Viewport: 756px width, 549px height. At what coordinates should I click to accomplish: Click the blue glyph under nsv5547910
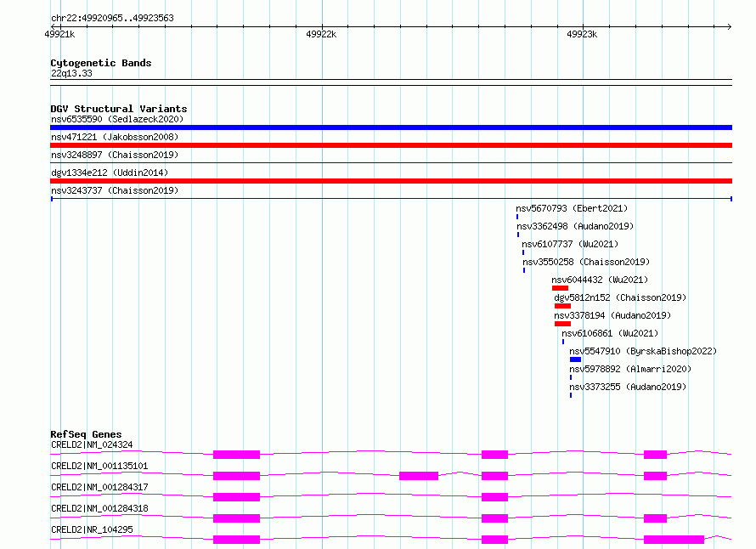coord(575,359)
